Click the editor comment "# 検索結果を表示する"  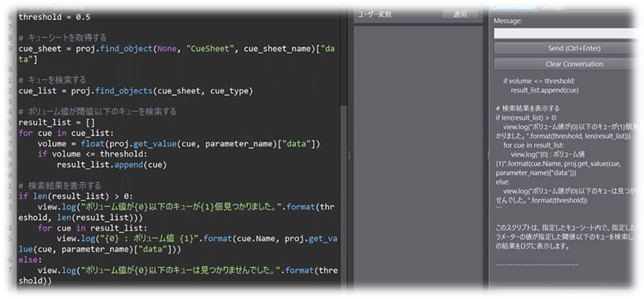(x=59, y=186)
